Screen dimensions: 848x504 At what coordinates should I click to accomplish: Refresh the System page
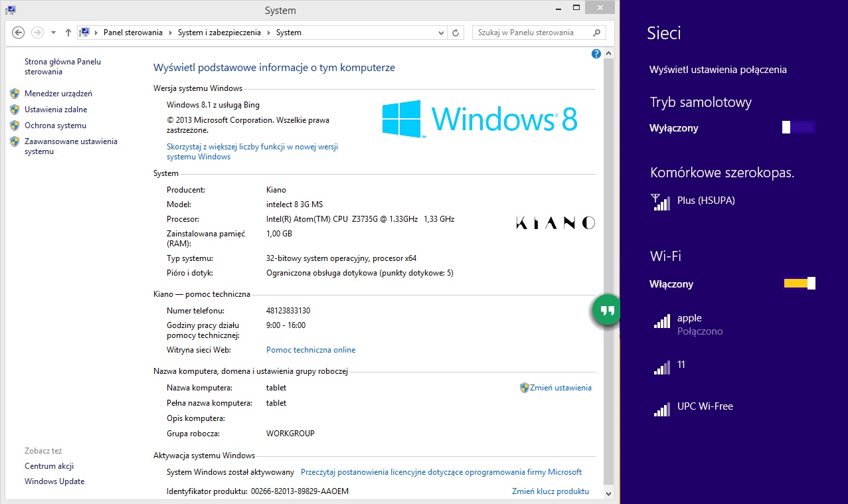point(456,33)
